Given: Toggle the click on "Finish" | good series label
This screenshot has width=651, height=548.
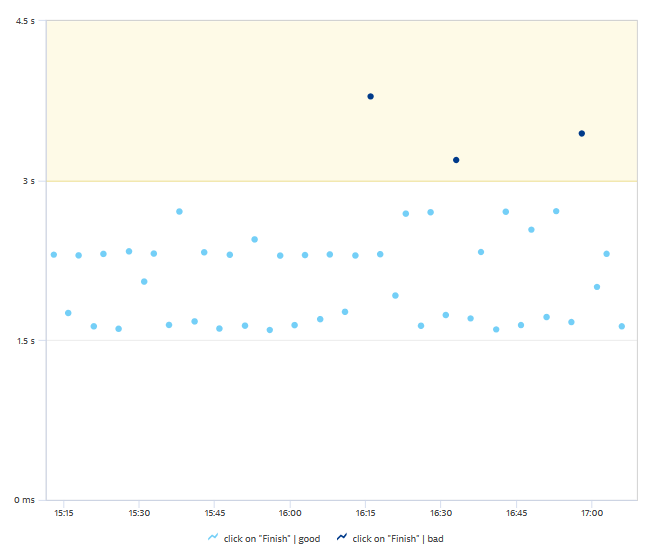Looking at the screenshot, I should pyautogui.click(x=272, y=538).
